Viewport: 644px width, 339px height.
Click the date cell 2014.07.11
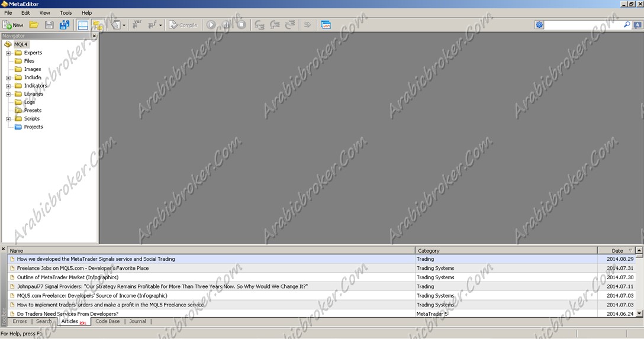(x=620, y=286)
